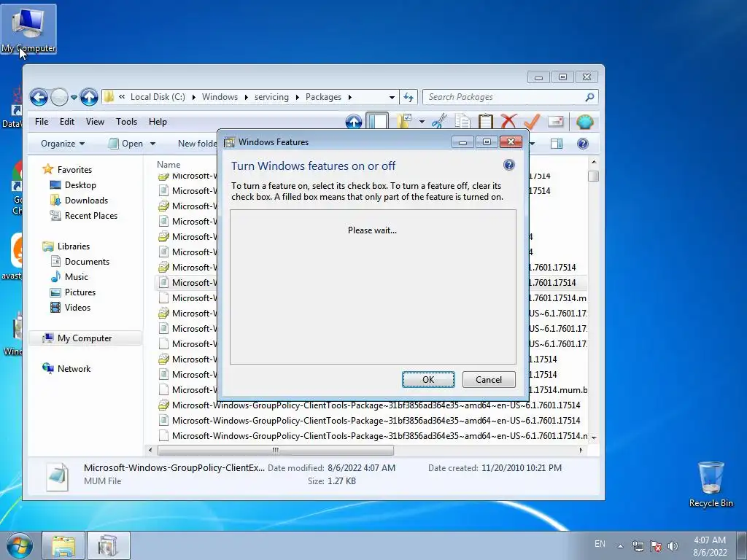
Task: Click the vertical scrollbar thumb in file list
Action: pos(593,176)
